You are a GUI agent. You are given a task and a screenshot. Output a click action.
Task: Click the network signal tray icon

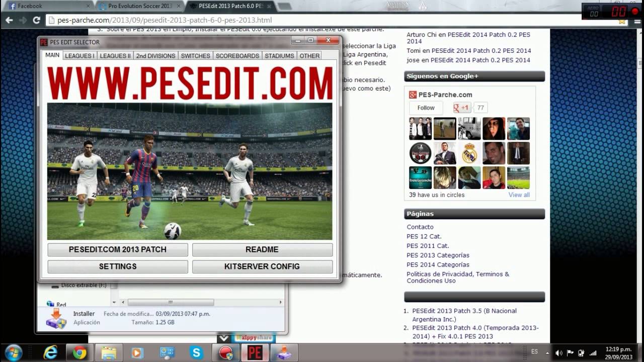593,353
